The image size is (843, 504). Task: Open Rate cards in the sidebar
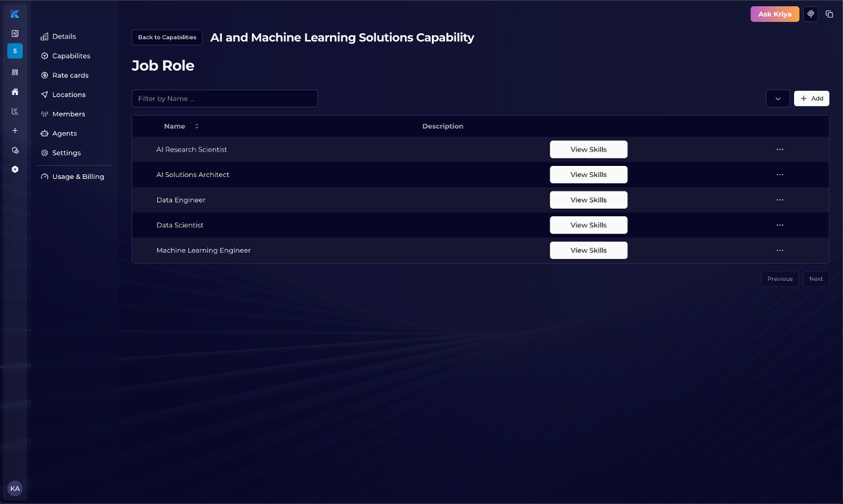70,75
